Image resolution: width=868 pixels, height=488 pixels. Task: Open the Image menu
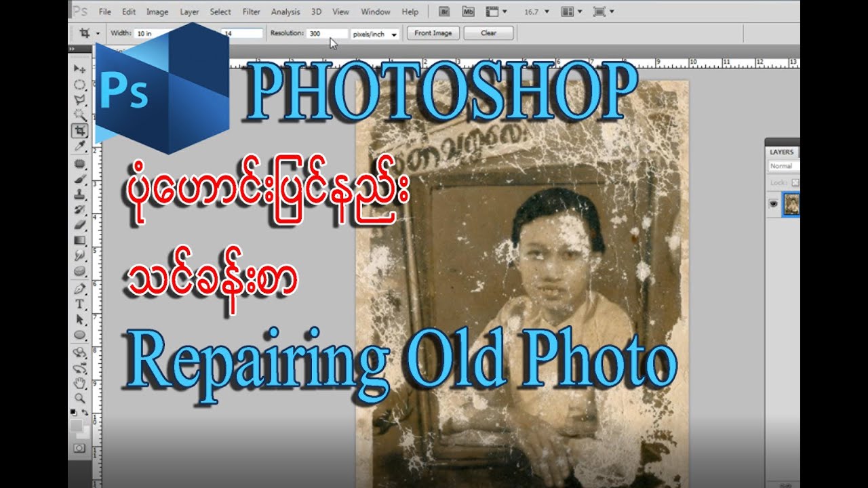click(x=157, y=12)
